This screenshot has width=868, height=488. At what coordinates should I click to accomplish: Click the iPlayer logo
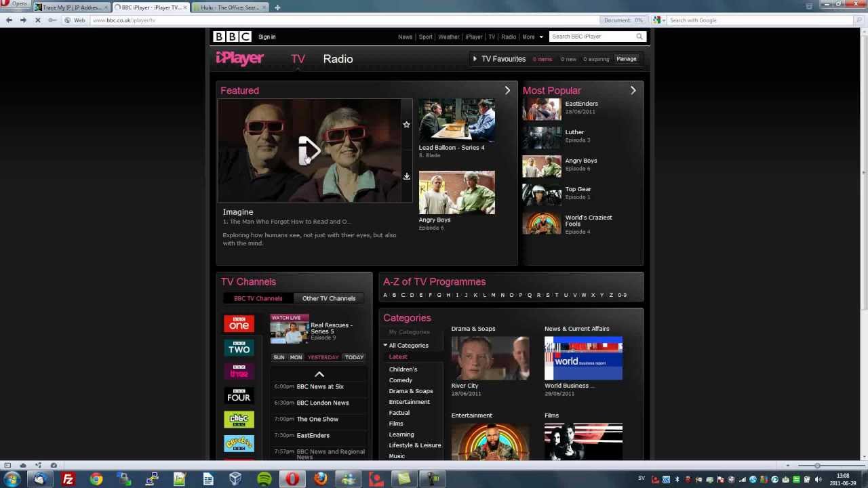point(239,58)
